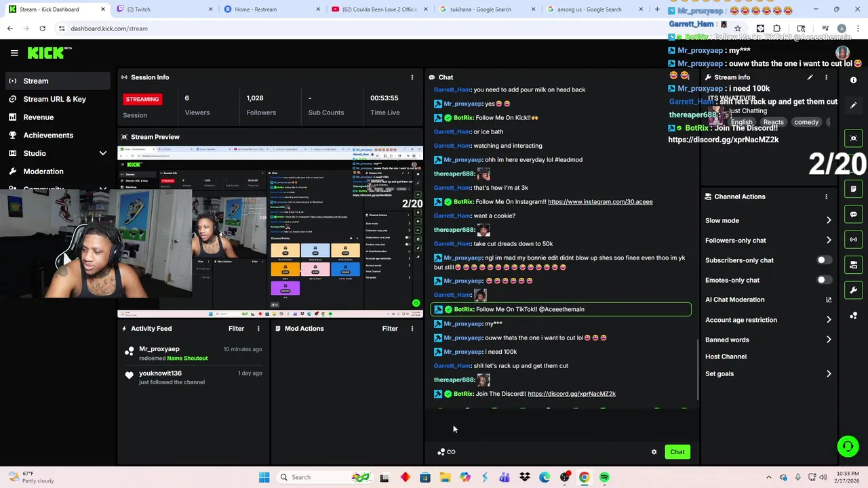Go back in Chrome browser

pyautogui.click(x=10, y=28)
